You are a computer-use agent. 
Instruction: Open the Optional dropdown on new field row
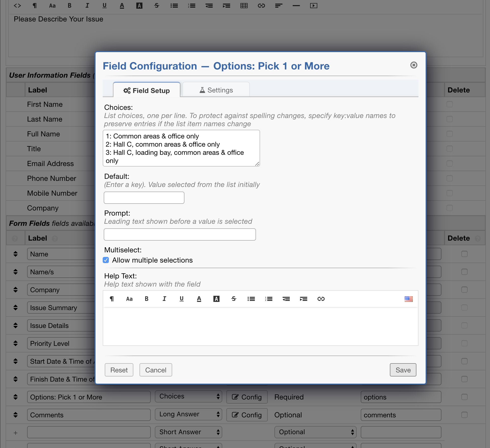(x=315, y=432)
